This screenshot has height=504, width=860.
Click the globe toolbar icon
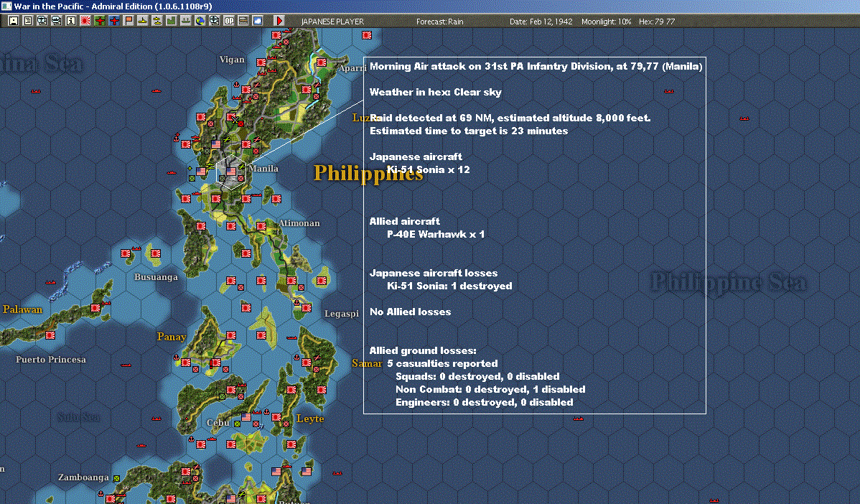tap(200, 21)
